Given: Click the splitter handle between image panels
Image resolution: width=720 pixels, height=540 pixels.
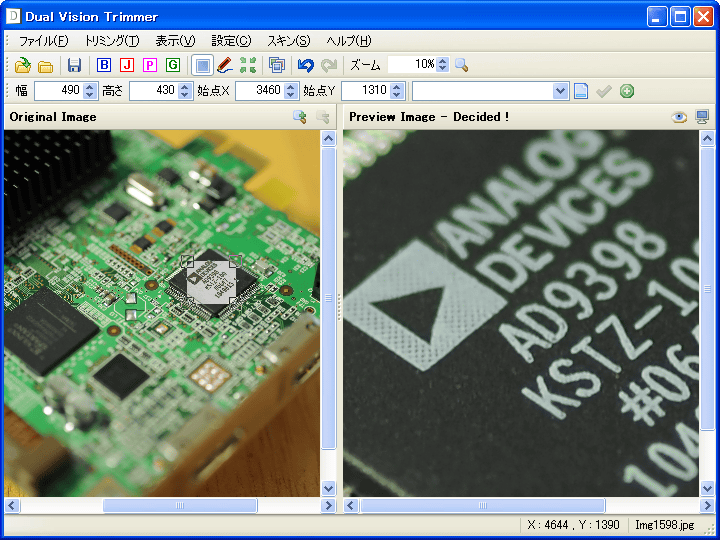Looking at the screenshot, I should (339, 307).
